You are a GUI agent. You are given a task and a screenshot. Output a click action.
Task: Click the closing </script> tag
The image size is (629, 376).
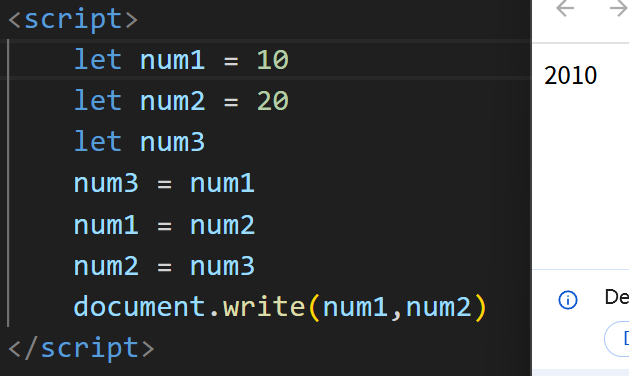(81, 348)
